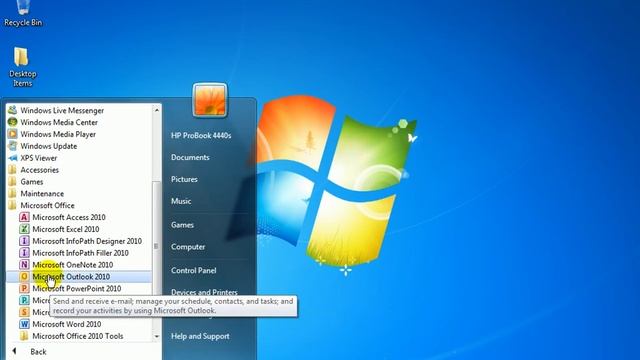
Task: Click the programs list scrollbar thumb
Action: pos(157,246)
